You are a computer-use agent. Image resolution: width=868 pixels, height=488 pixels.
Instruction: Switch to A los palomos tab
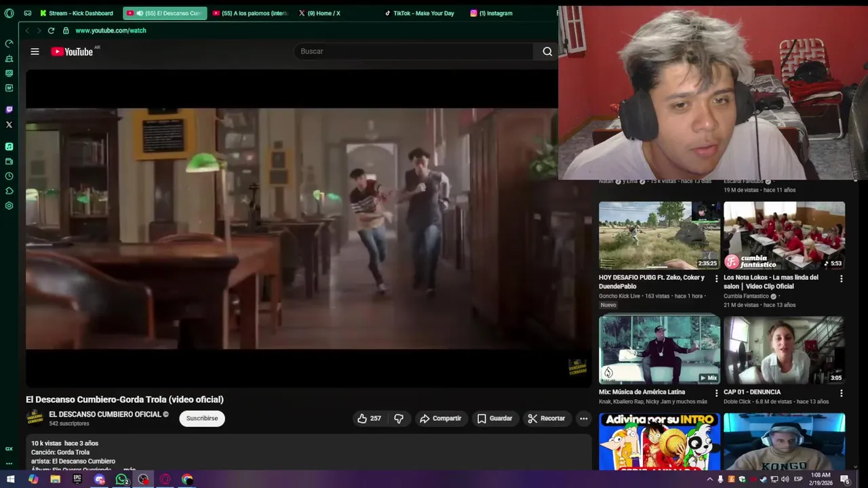pos(250,13)
